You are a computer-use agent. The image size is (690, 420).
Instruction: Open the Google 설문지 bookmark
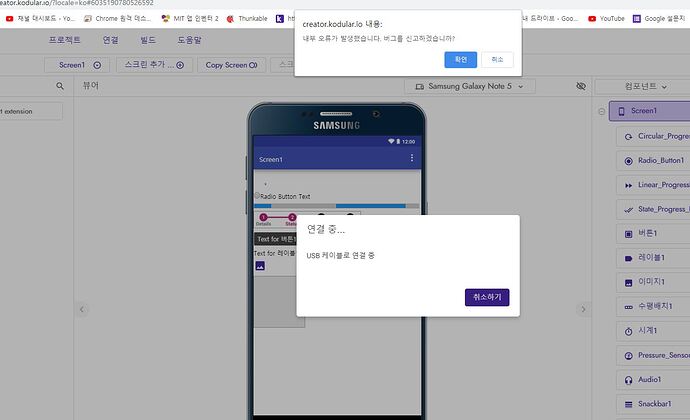pyautogui.click(x=659, y=18)
